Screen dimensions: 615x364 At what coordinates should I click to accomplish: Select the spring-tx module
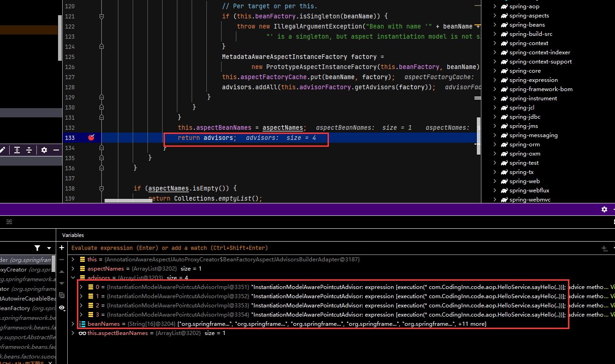click(521, 172)
